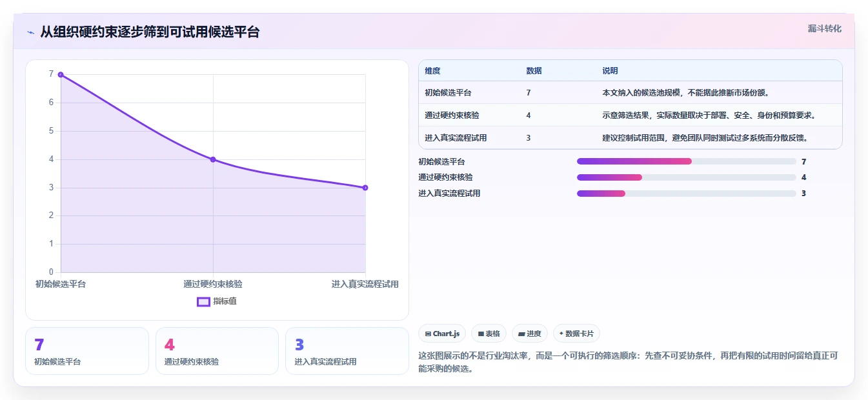Viewport: 868px width, 400px height.
Task: Click the x-axis label 通过硬约束核验
Action: pyautogui.click(x=213, y=284)
